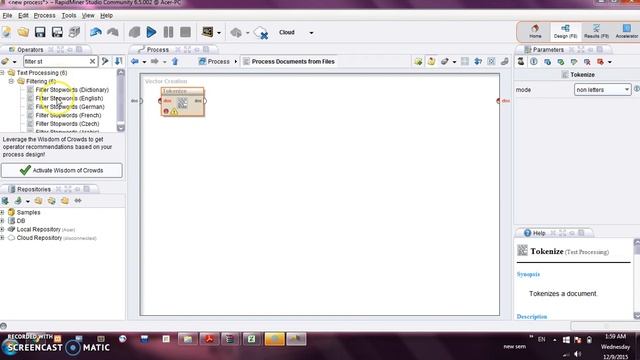Open the Tools menu
The image size is (640, 360).
69,16
